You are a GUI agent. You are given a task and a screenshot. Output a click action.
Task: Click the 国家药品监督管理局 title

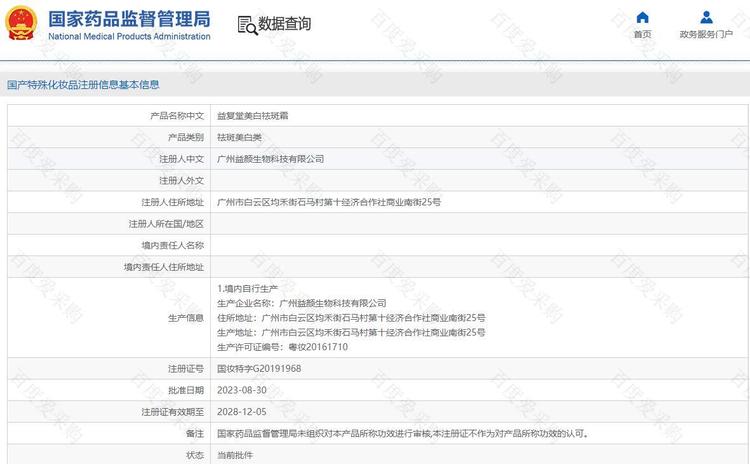pyautogui.click(x=130, y=19)
